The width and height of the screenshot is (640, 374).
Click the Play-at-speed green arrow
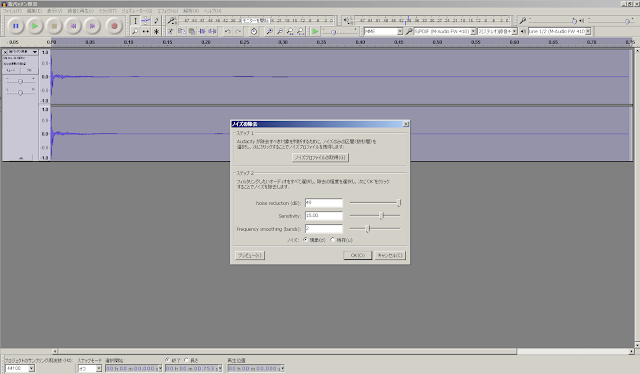click(x=315, y=31)
